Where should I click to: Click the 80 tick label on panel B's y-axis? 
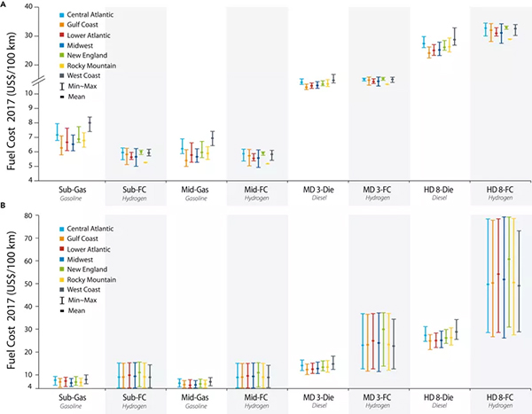pos(28,215)
